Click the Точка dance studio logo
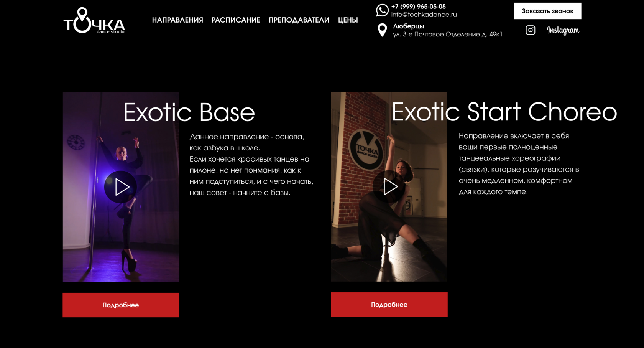This screenshot has width=644, height=348. click(94, 20)
